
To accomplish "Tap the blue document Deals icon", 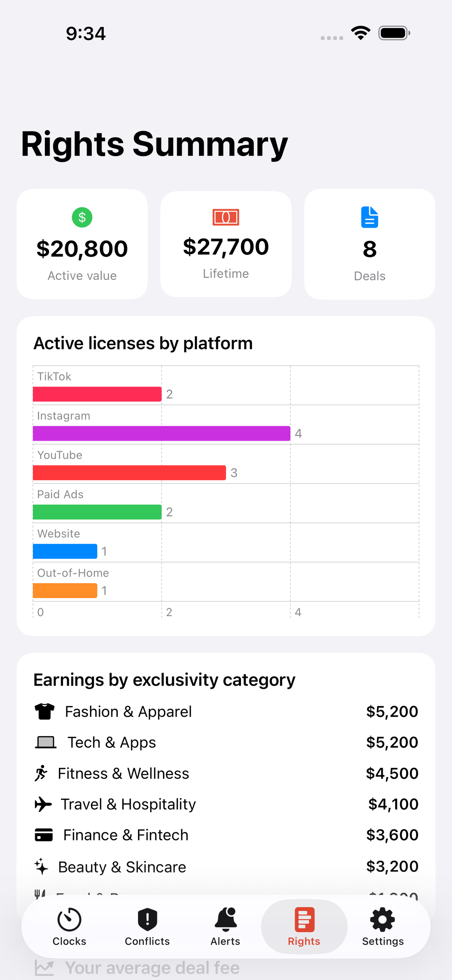I will click(369, 217).
